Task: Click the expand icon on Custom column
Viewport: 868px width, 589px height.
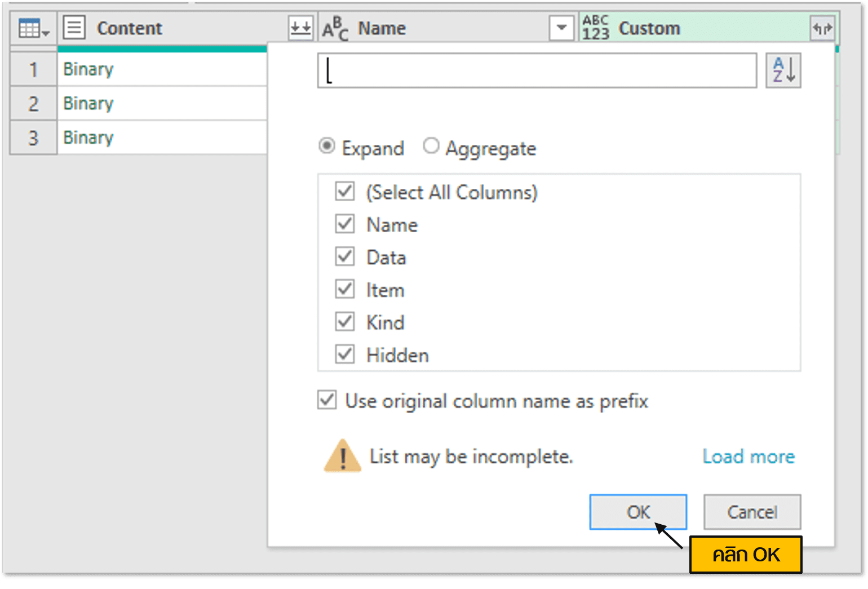Action: click(822, 28)
